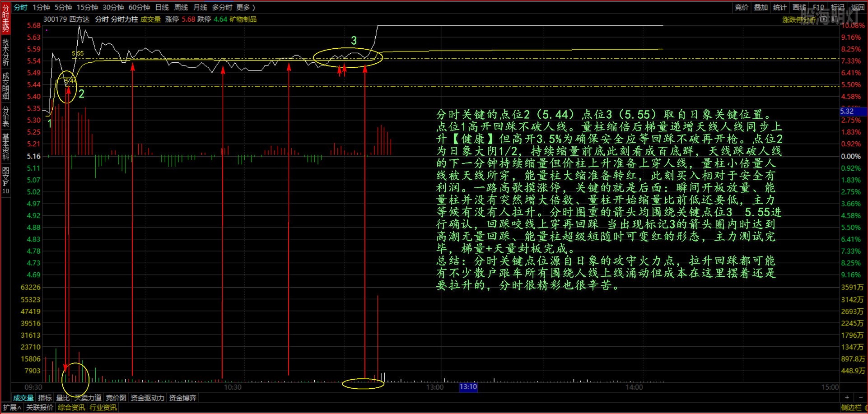Click the stock name 四方达 in header
The width and height of the screenshot is (868, 414).
point(79,19)
